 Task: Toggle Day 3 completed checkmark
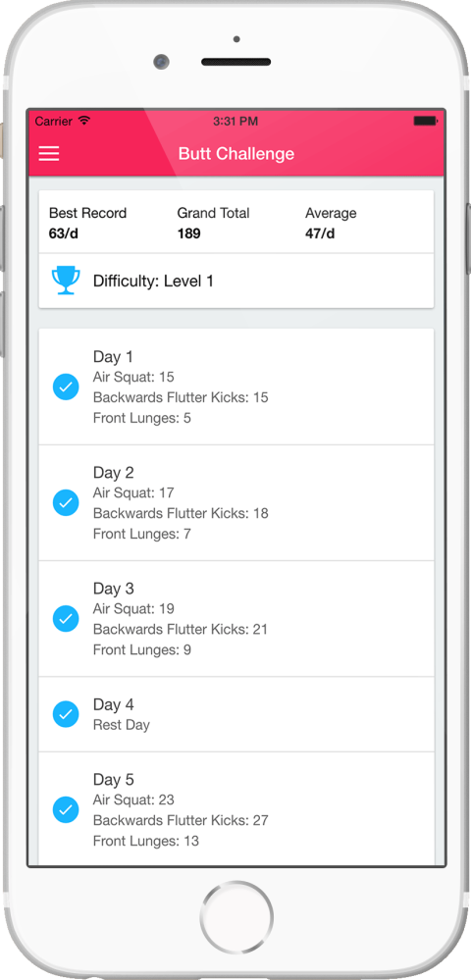[x=66, y=619]
